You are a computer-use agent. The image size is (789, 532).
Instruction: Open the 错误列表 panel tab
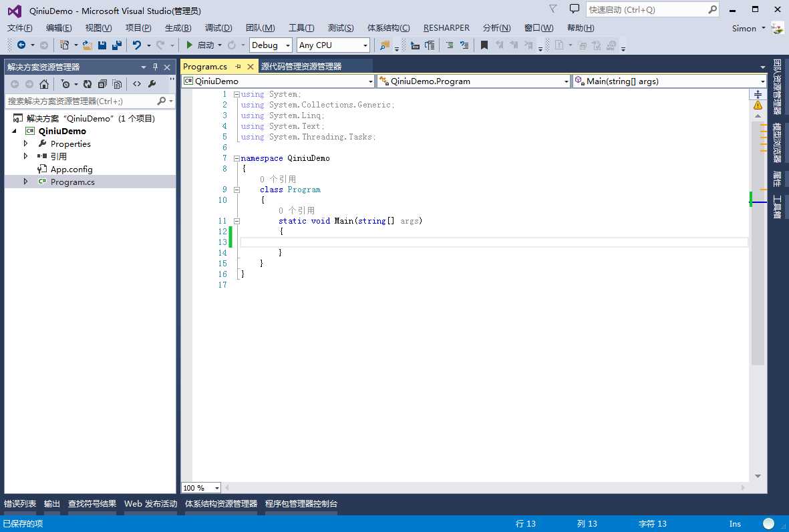[20, 504]
